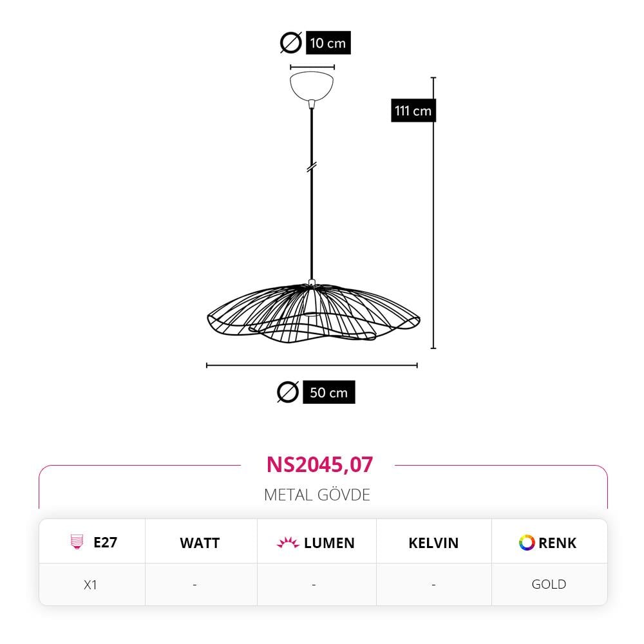Click the METAL GÖVDE text
644x644 pixels.
point(317,495)
